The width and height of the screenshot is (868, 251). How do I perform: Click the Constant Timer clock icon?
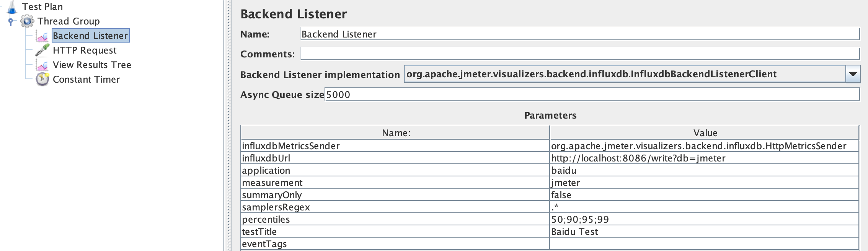click(42, 79)
